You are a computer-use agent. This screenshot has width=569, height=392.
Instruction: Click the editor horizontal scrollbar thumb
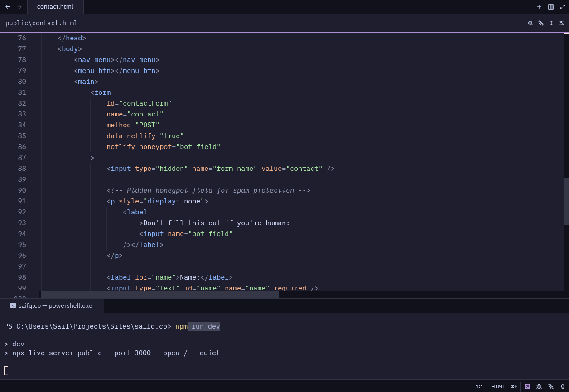point(160,295)
